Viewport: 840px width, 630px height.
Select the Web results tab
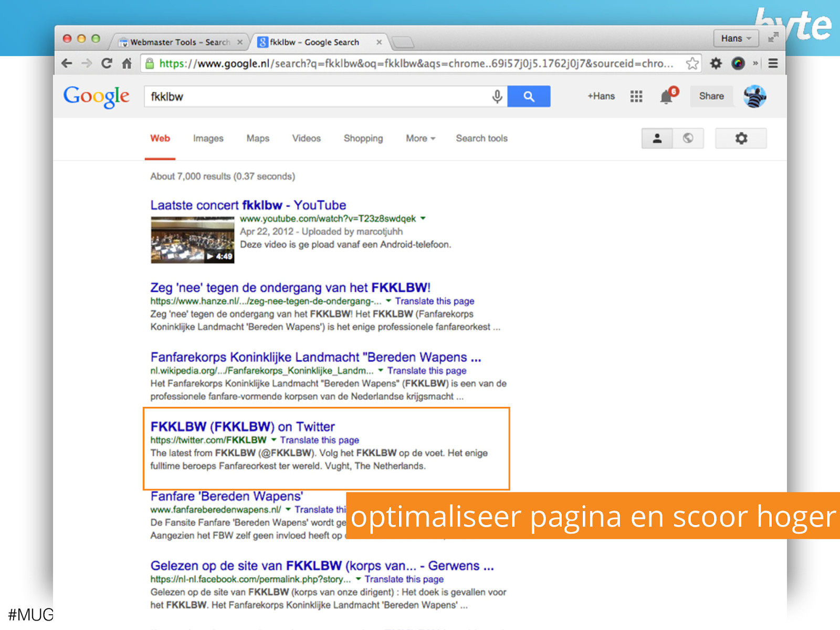click(x=160, y=139)
